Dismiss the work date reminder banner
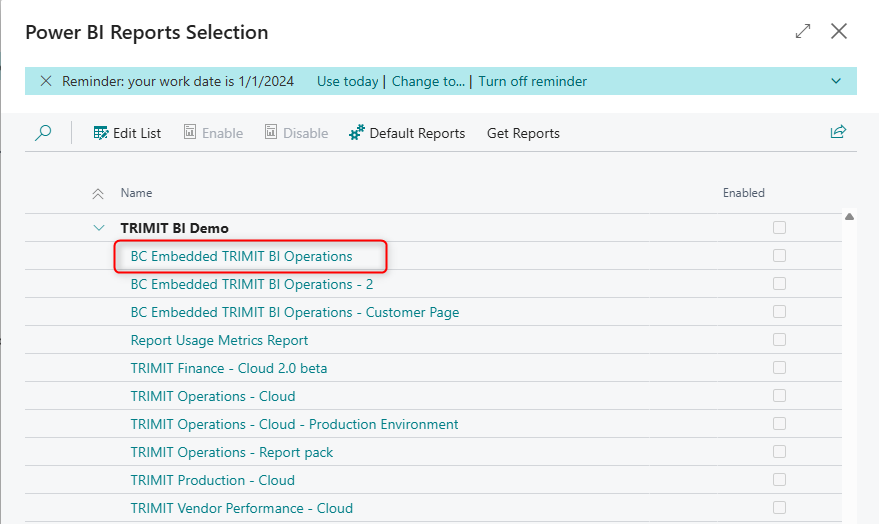The height and width of the screenshot is (524, 879). click(46, 81)
